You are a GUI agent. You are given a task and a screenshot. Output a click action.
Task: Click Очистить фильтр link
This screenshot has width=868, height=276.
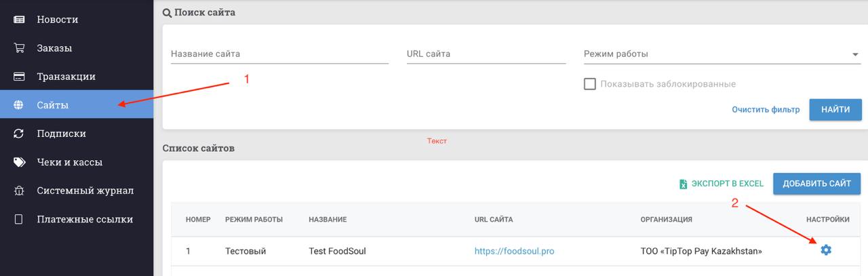(766, 110)
